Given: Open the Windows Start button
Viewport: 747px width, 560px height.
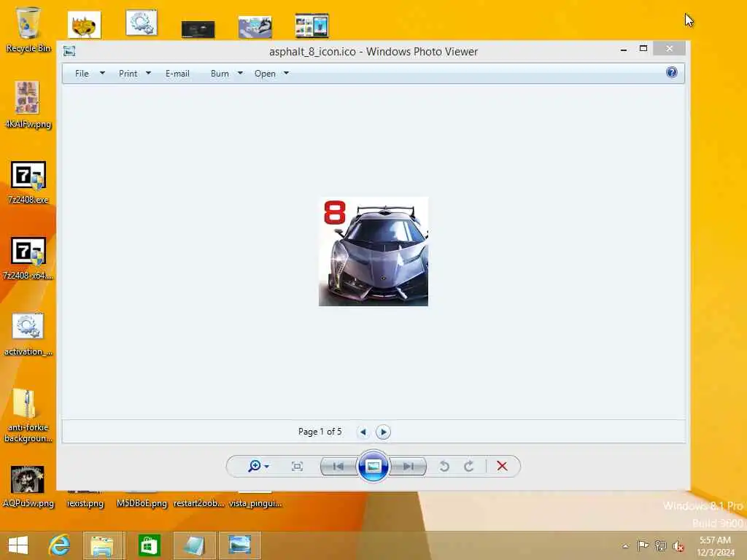Looking at the screenshot, I should pos(18,545).
